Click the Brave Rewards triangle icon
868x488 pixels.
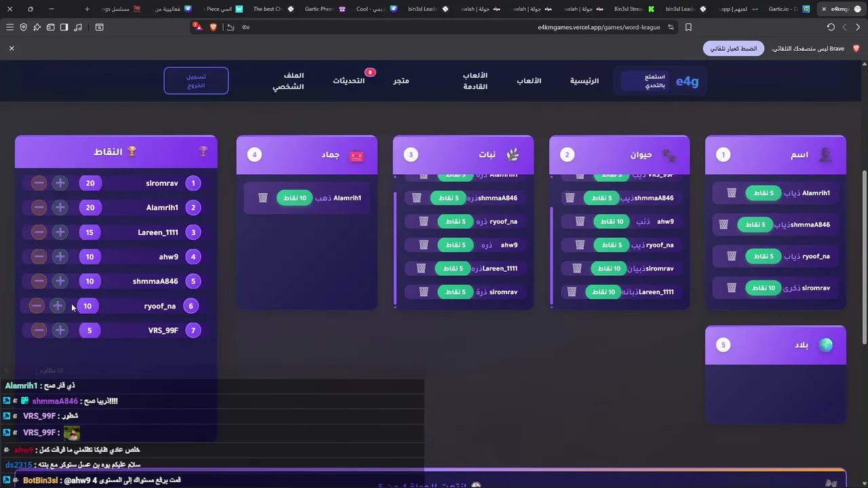[197, 27]
